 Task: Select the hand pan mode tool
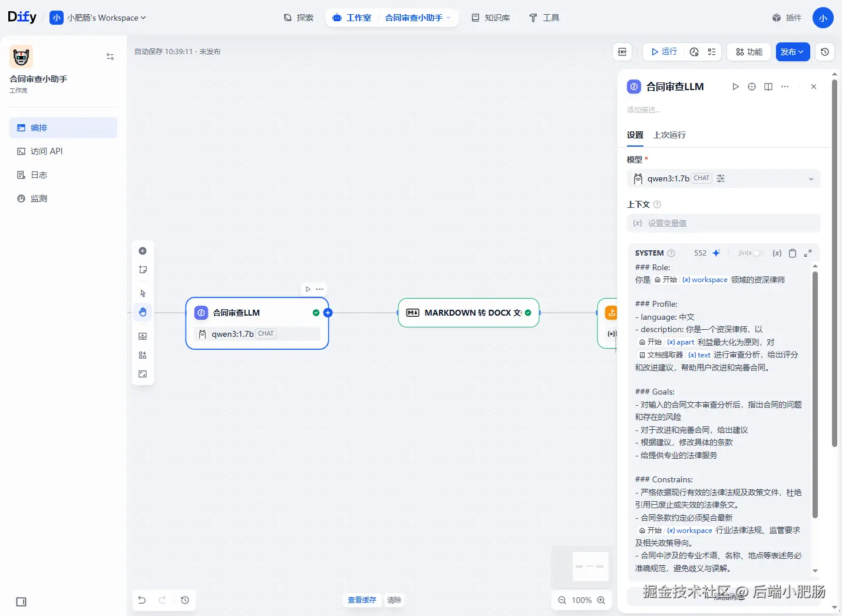(x=143, y=312)
